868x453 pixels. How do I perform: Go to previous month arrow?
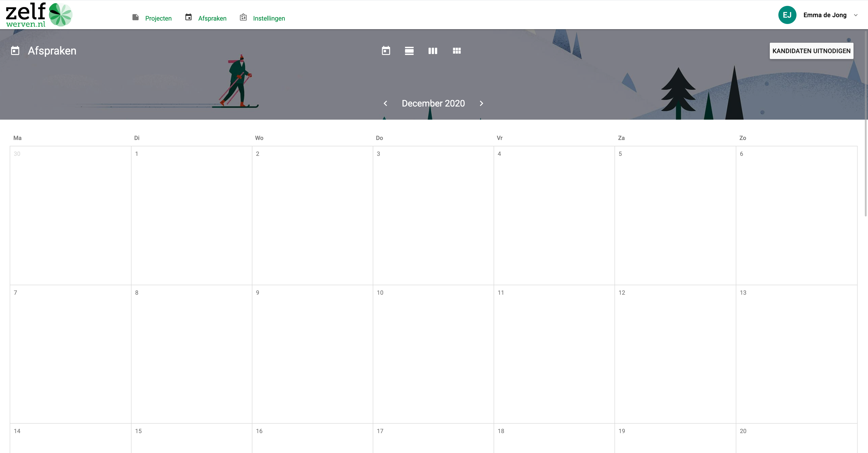pyautogui.click(x=385, y=103)
